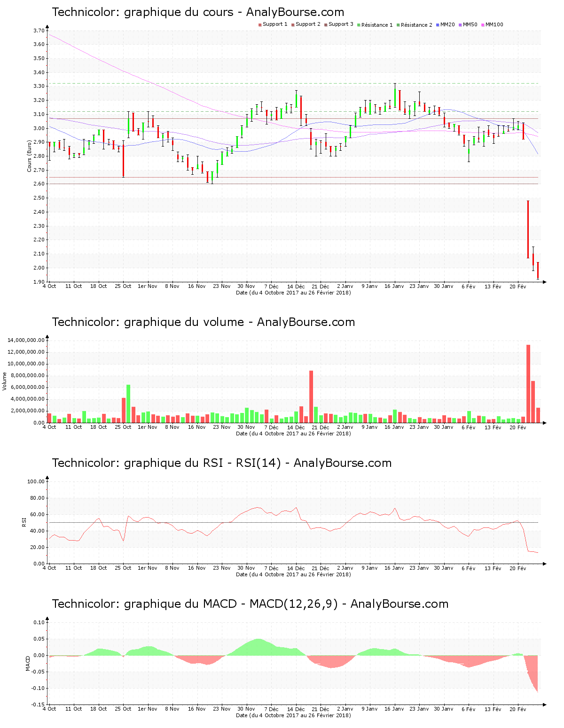Click the 0.10 value on the MACD axis

pos(39,622)
